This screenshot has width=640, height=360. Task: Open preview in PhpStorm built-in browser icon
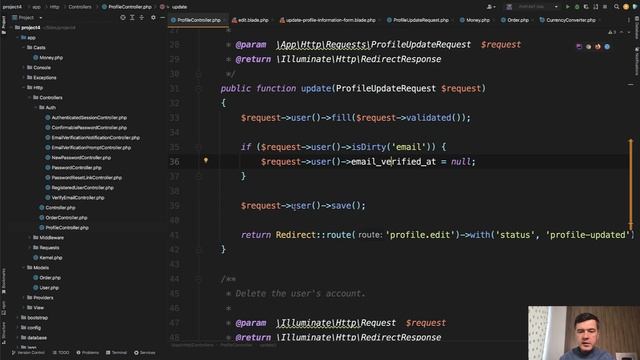[x=579, y=47]
